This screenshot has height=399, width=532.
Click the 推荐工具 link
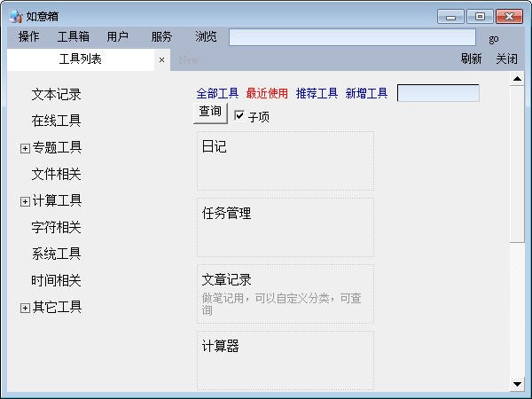click(x=317, y=93)
